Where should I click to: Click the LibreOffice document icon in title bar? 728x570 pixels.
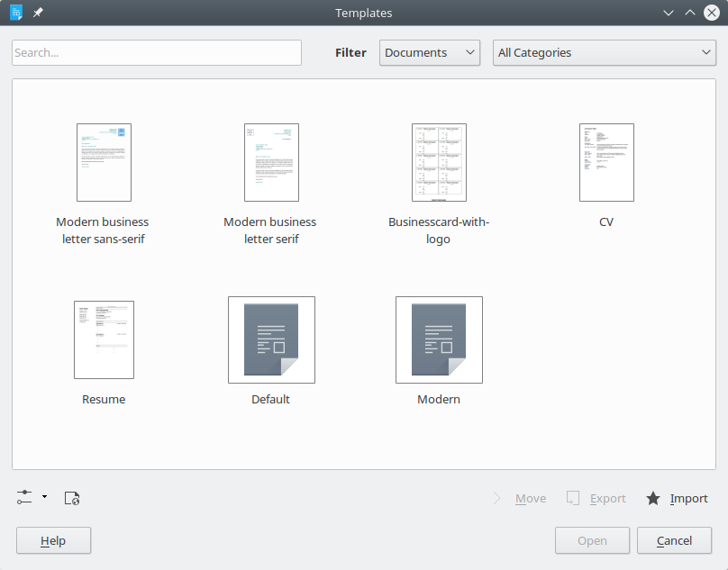click(16, 13)
